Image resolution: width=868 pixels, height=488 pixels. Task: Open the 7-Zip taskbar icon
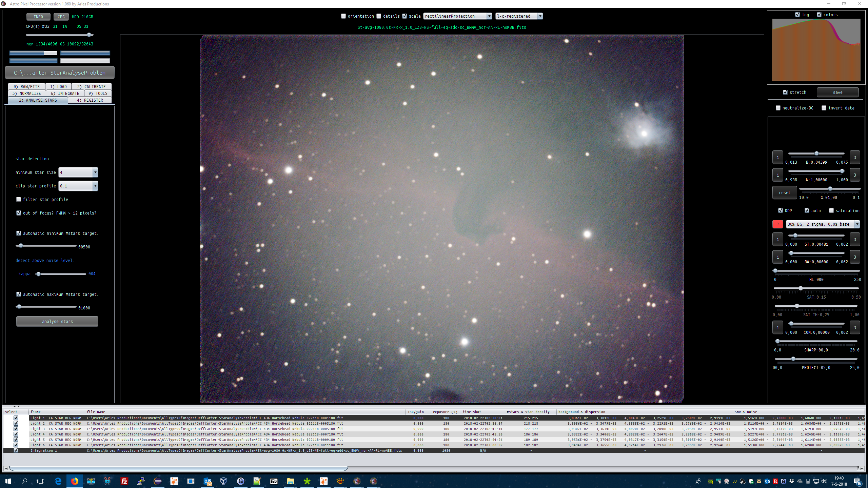click(274, 481)
